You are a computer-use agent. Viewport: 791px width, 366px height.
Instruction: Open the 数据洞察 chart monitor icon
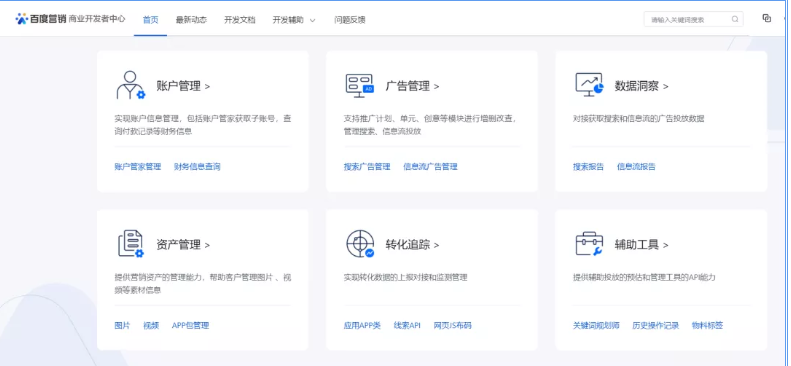[589, 85]
